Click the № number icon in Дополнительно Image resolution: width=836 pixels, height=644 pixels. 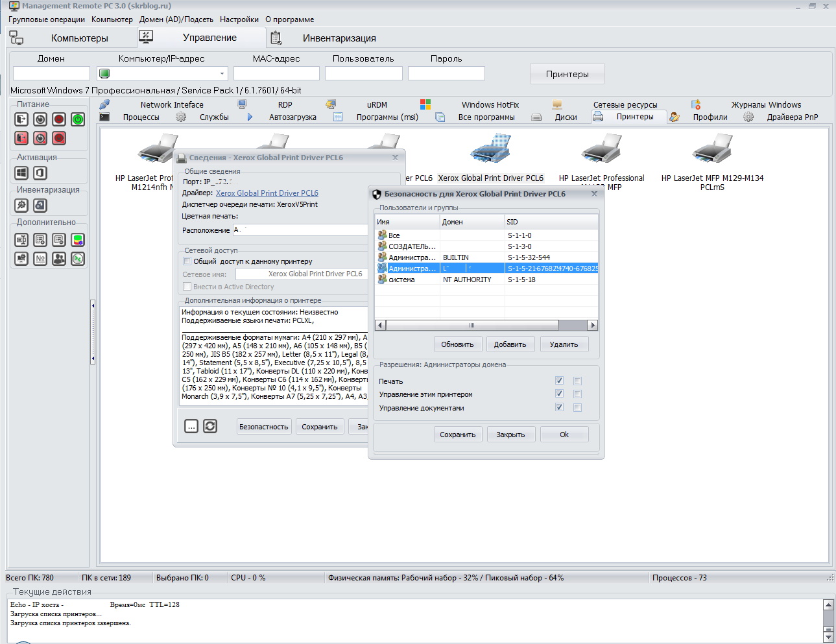40,259
